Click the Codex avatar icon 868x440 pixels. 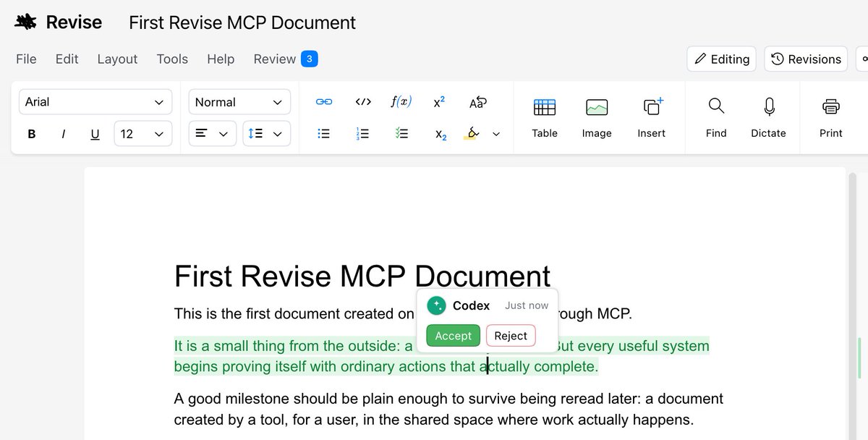click(436, 305)
